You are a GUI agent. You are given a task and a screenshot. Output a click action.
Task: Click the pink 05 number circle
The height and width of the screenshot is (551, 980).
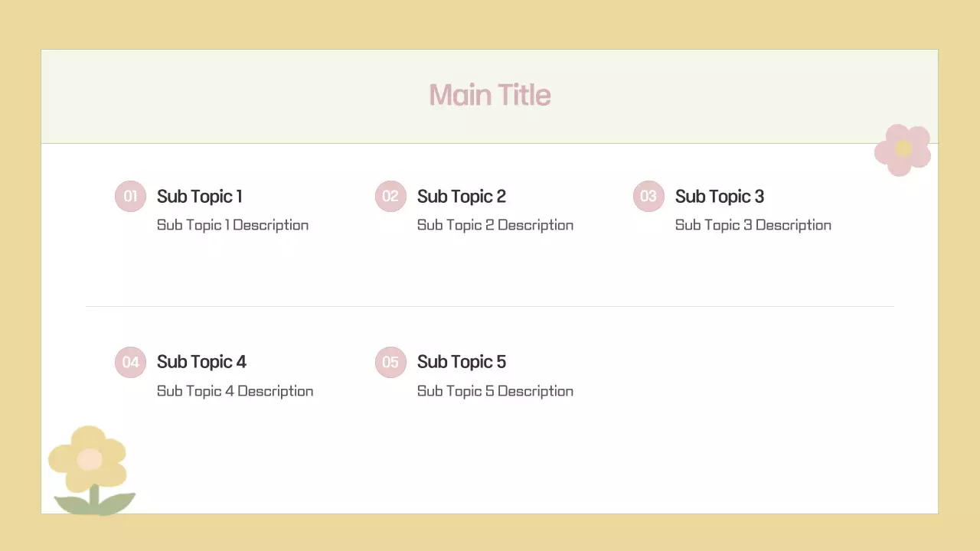390,362
